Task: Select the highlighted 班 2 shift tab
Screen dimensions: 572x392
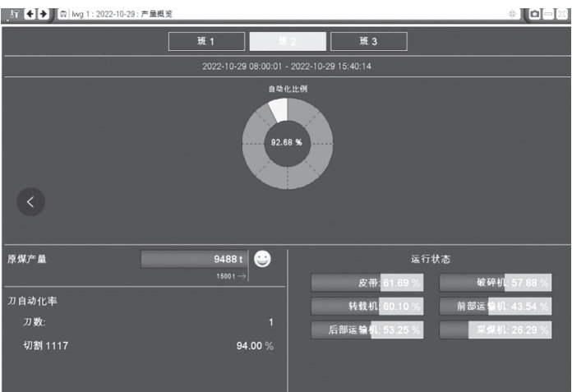Action: pyautogui.click(x=287, y=42)
